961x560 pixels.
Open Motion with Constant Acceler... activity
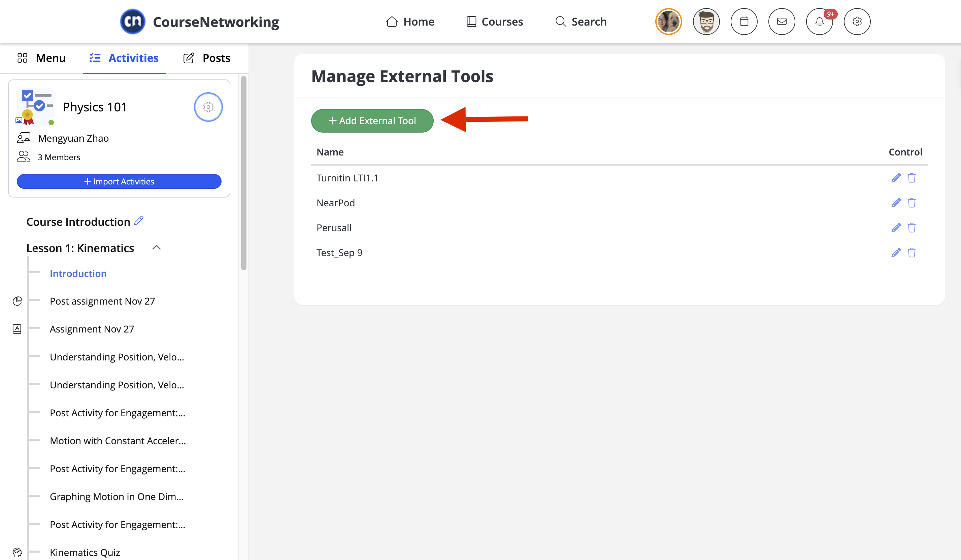118,441
